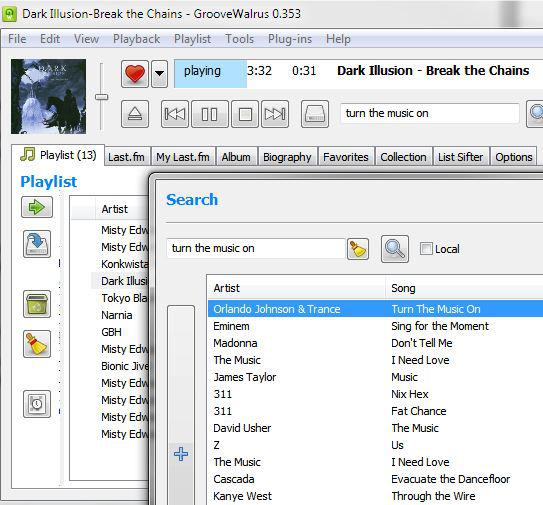This screenshot has width=543, height=505.
Task: Click the broom icon beside the Search field
Action: (x=358, y=249)
